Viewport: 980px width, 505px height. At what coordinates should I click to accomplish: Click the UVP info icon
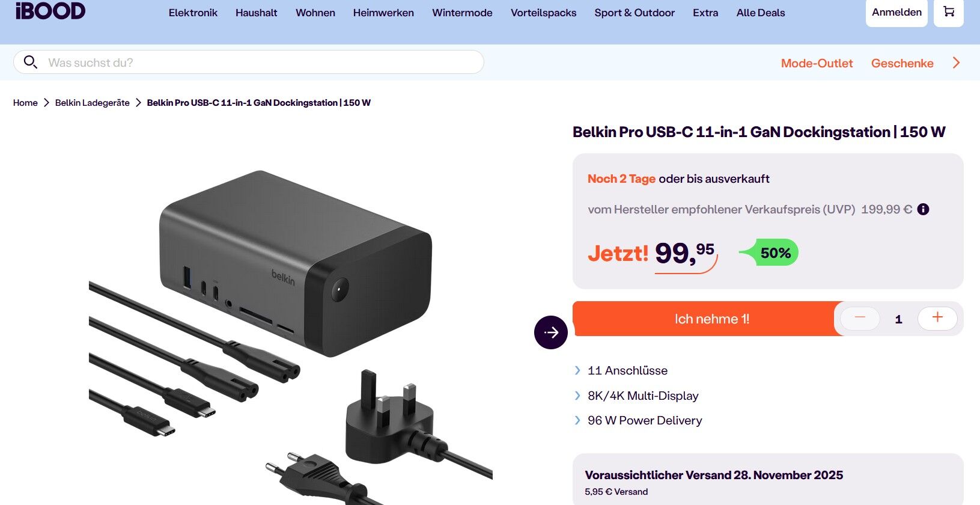923,209
